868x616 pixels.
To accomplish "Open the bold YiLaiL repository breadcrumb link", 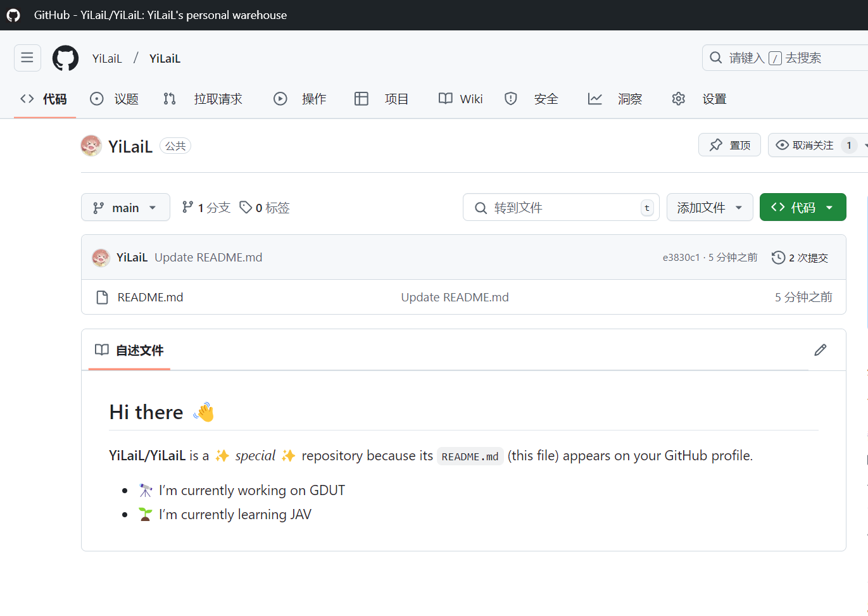I will [165, 58].
